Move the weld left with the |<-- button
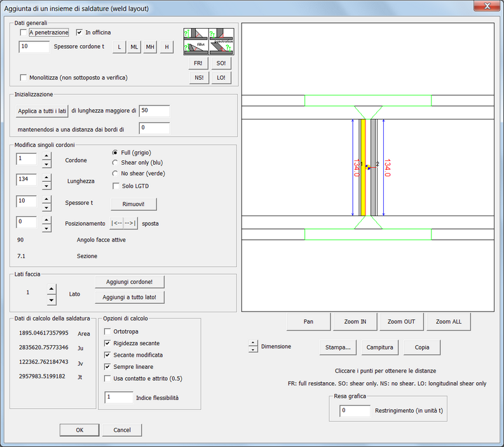Viewport: 504px width, 447px height. tap(118, 223)
